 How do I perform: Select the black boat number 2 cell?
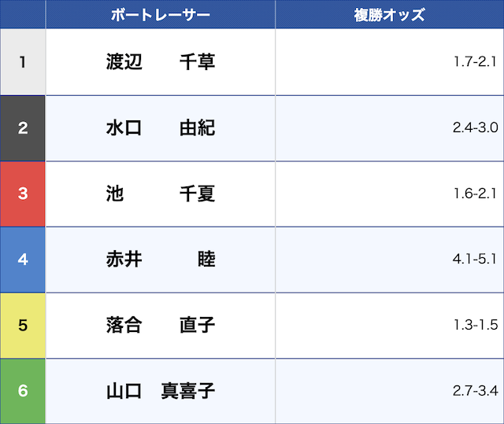coord(23,128)
